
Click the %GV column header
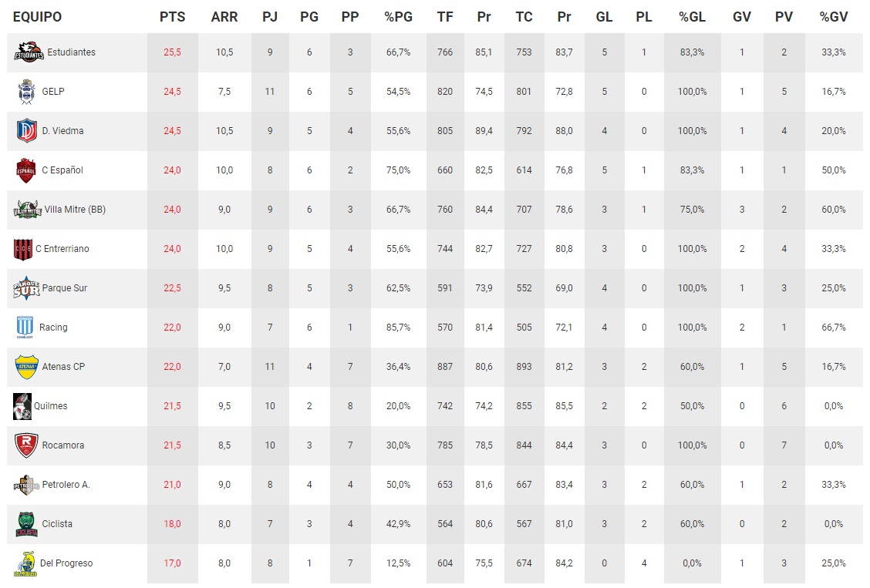(x=834, y=17)
